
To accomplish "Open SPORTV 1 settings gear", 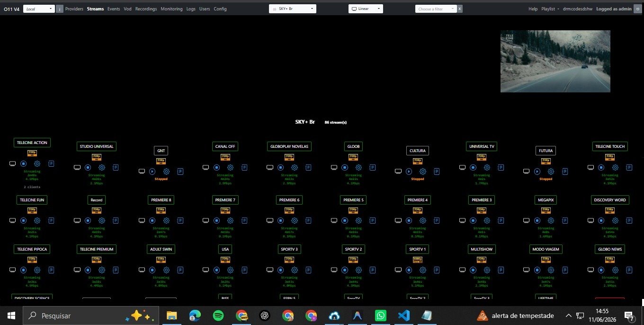I will 423,270.
